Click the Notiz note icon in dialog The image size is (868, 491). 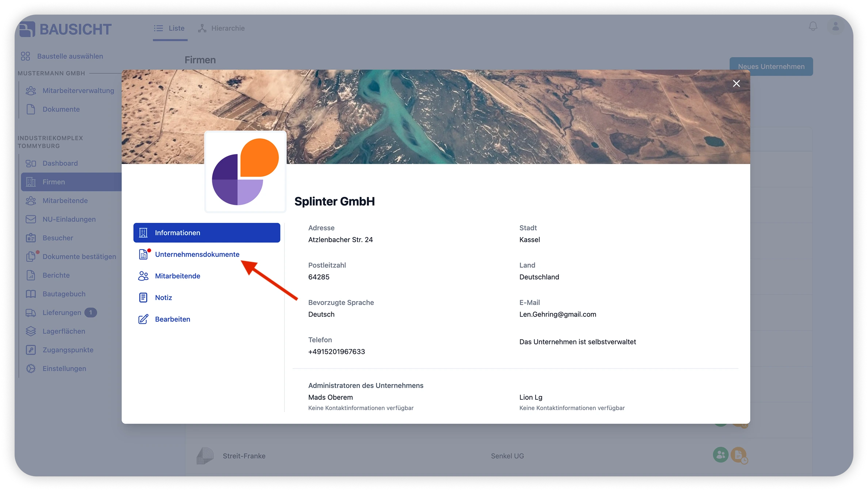143,297
